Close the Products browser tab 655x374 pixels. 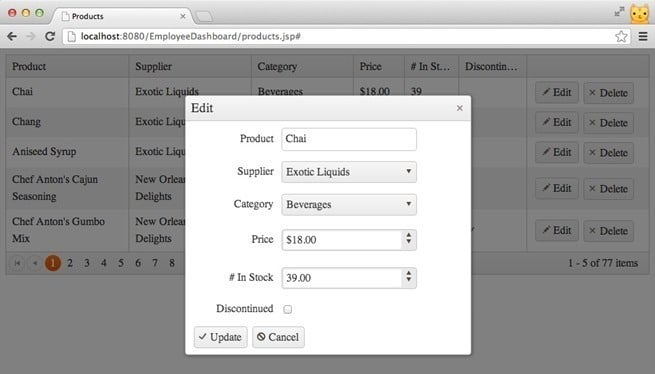click(x=183, y=16)
